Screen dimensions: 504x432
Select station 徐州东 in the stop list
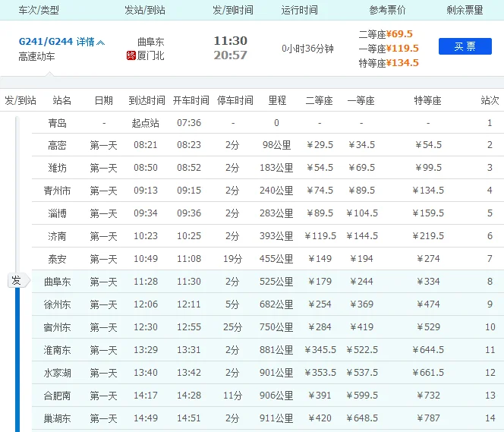(x=57, y=304)
